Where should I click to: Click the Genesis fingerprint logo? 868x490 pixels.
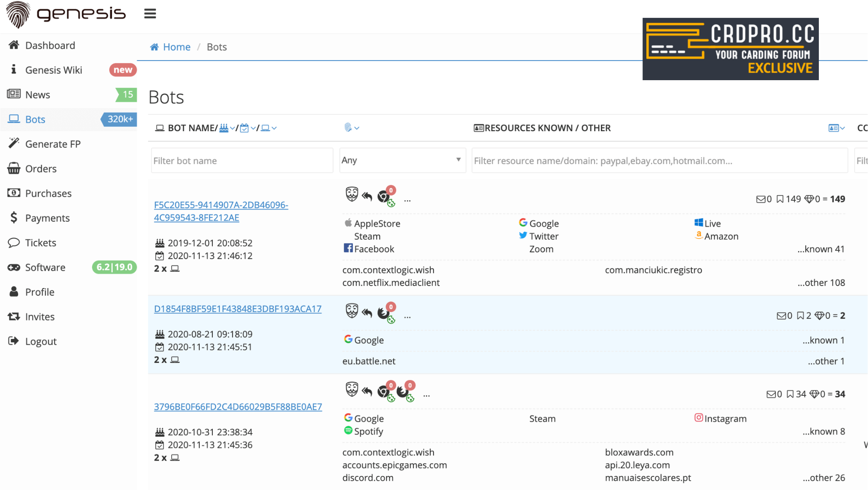click(x=18, y=14)
